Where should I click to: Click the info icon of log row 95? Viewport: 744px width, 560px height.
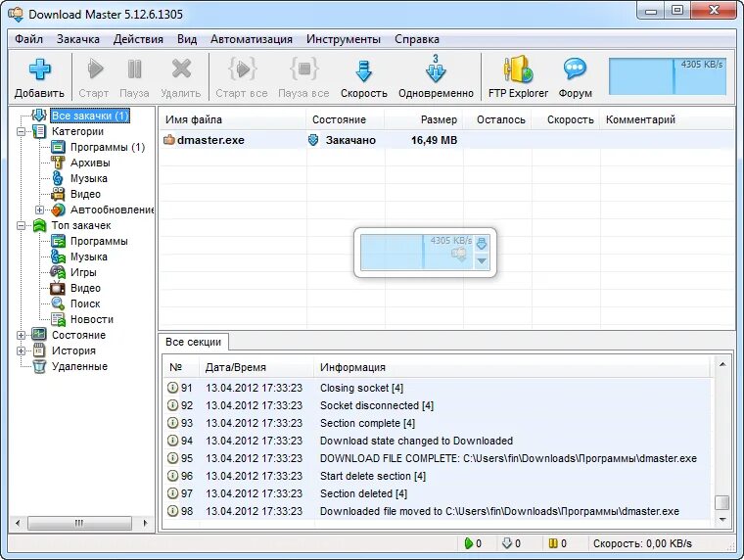[x=172, y=458]
